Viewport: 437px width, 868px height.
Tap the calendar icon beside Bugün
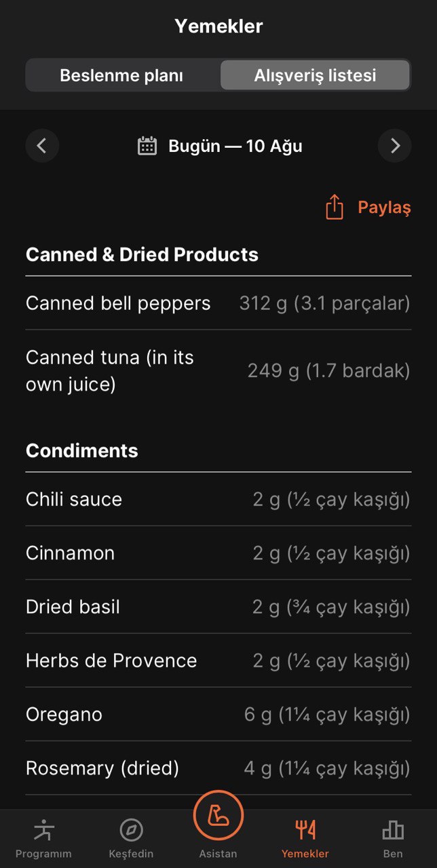pyautogui.click(x=147, y=146)
